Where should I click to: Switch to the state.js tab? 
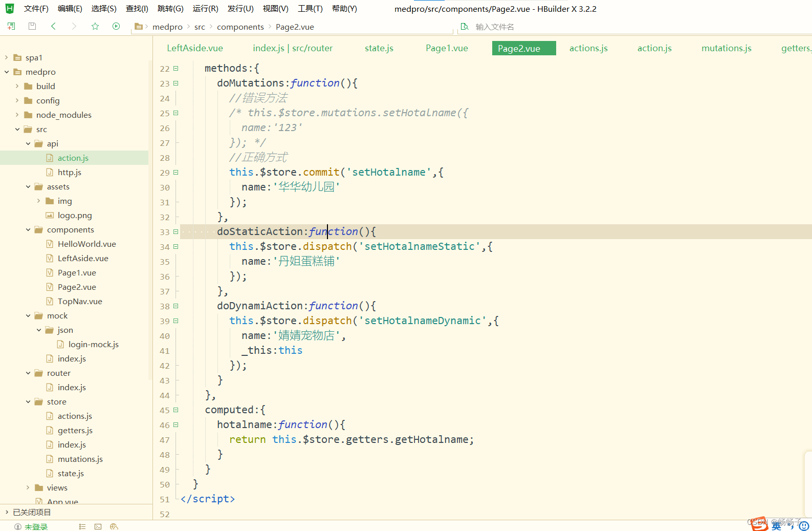pos(379,48)
